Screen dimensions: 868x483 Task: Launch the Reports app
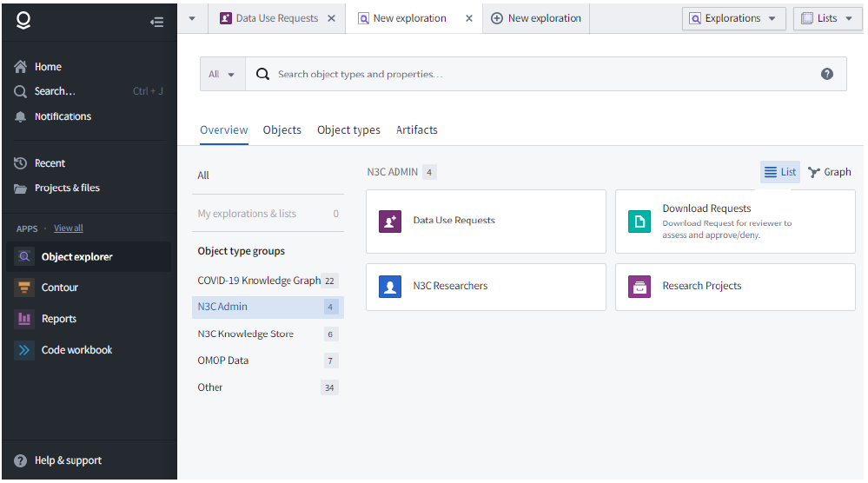(89, 319)
